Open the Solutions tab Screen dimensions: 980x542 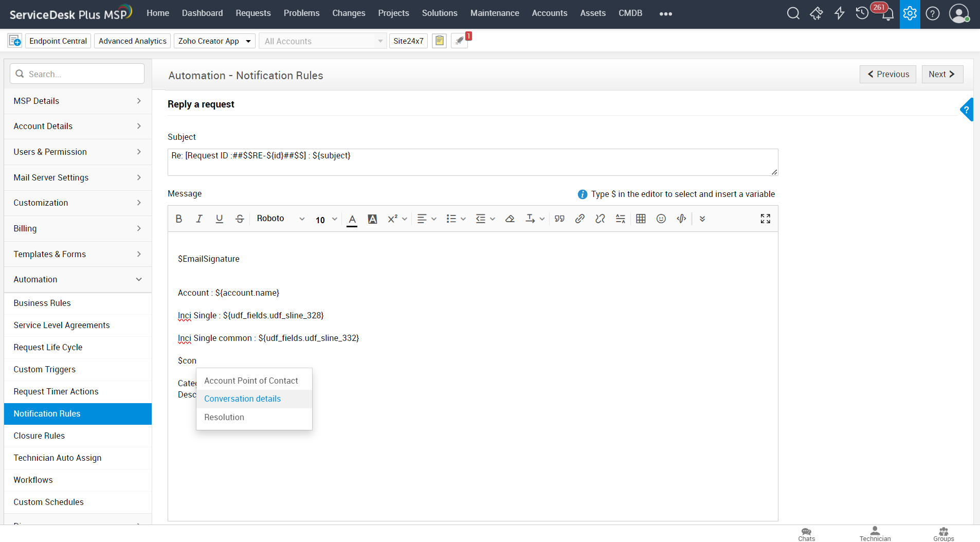tap(440, 13)
